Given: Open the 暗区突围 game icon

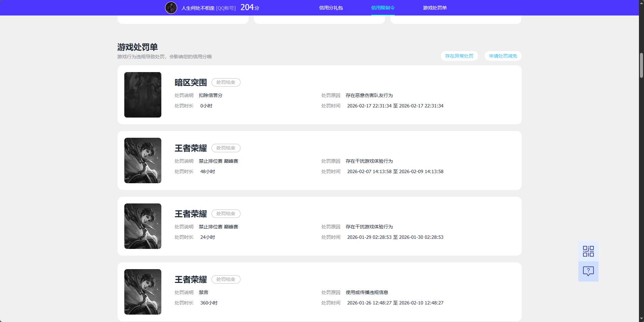Looking at the screenshot, I should click(x=142, y=95).
